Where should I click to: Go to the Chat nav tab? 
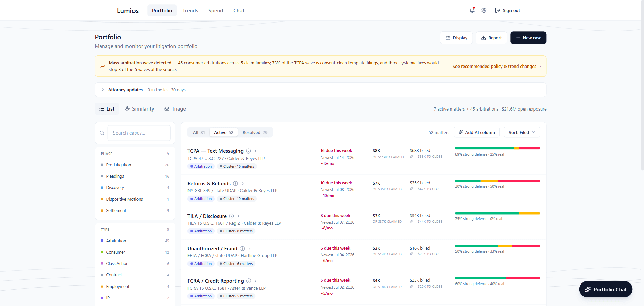(x=239, y=11)
